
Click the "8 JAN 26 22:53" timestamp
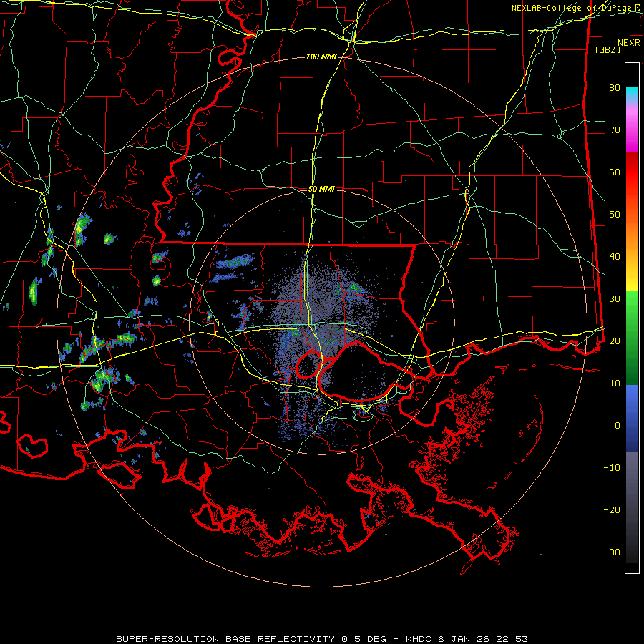point(482,639)
